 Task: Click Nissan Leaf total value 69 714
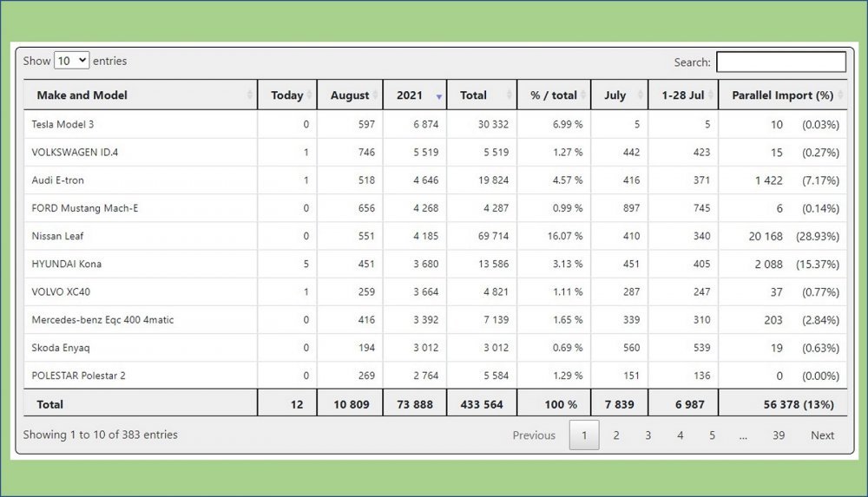pyautogui.click(x=493, y=236)
